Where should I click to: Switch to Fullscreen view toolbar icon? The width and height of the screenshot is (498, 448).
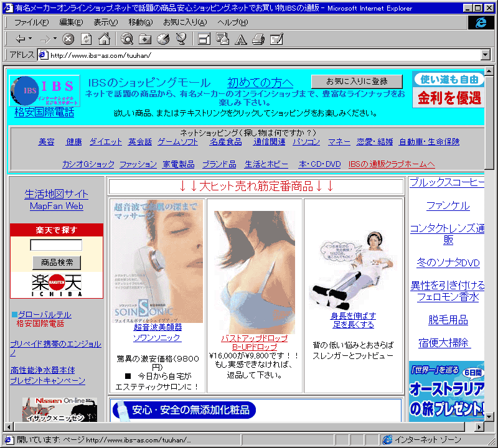(204, 39)
